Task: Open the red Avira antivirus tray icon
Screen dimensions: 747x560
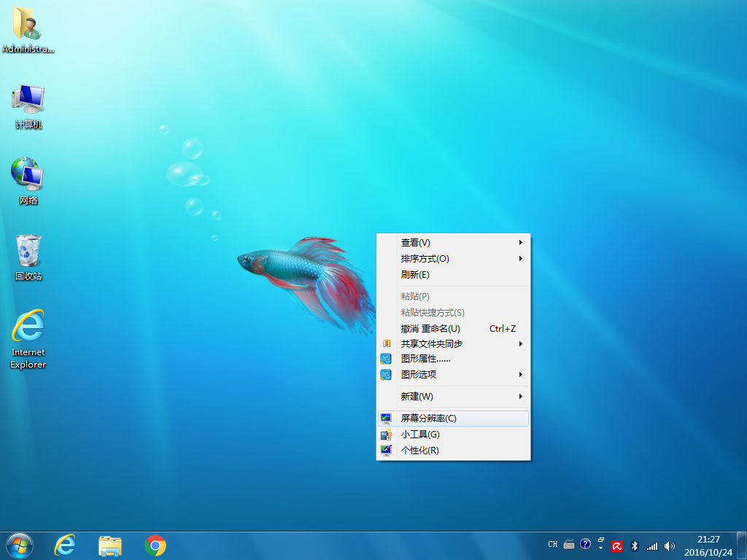Action: click(617, 546)
